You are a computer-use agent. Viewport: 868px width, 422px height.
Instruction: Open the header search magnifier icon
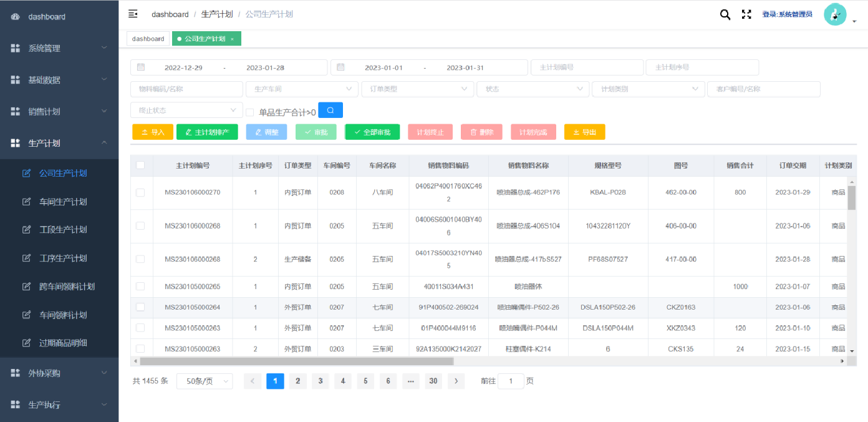[725, 14]
